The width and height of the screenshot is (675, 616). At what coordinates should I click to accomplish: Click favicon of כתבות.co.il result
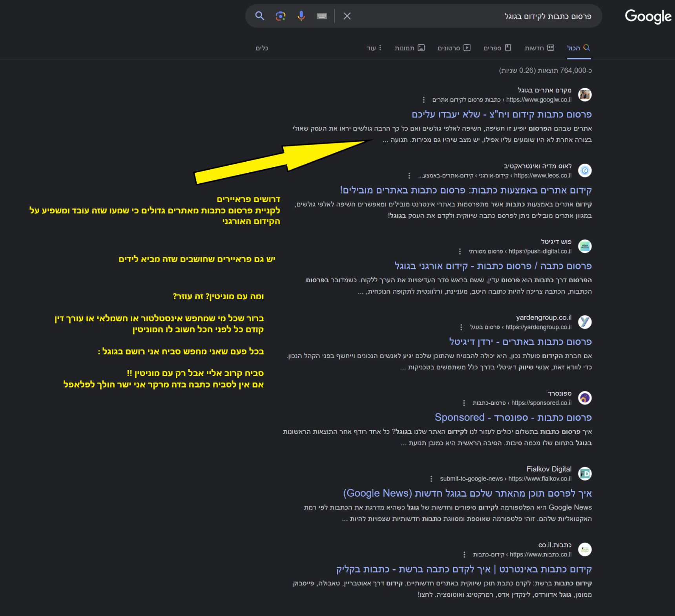click(x=585, y=549)
